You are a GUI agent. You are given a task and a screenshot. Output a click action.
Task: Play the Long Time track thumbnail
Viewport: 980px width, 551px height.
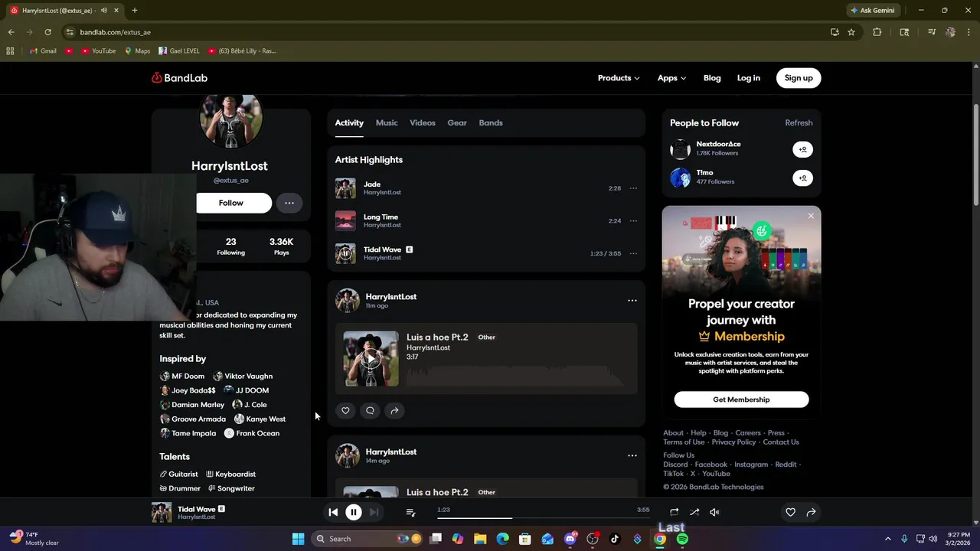(x=345, y=221)
